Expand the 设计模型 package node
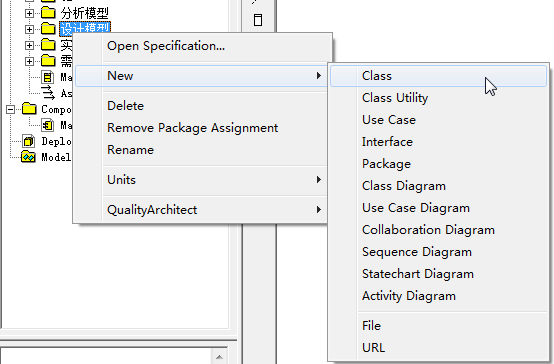 [29, 29]
